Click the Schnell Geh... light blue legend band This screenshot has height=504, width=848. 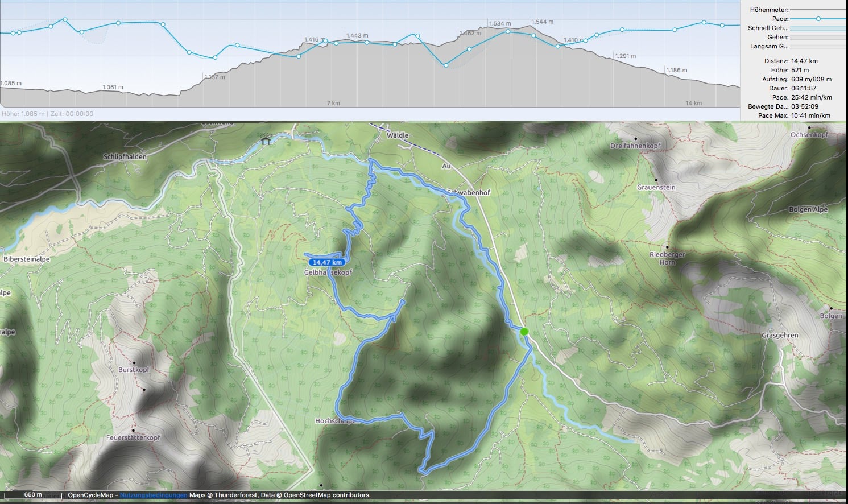click(x=818, y=28)
